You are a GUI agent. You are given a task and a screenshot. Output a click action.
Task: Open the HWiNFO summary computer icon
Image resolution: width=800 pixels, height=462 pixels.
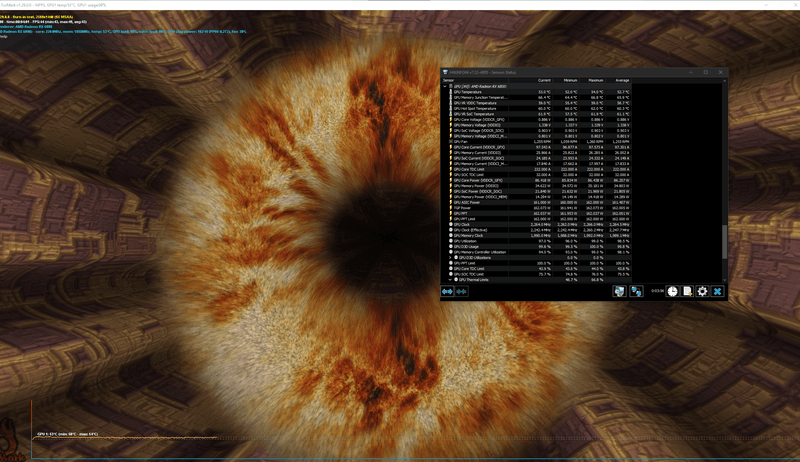click(x=619, y=291)
